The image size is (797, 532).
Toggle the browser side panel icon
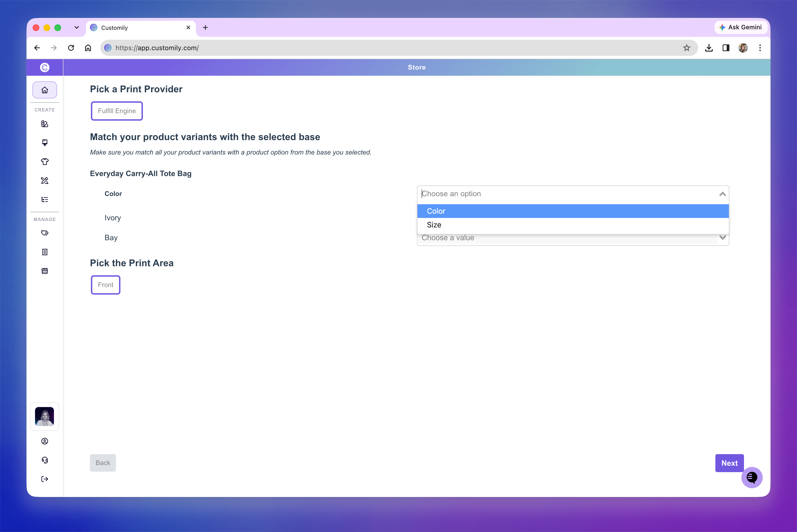click(726, 48)
